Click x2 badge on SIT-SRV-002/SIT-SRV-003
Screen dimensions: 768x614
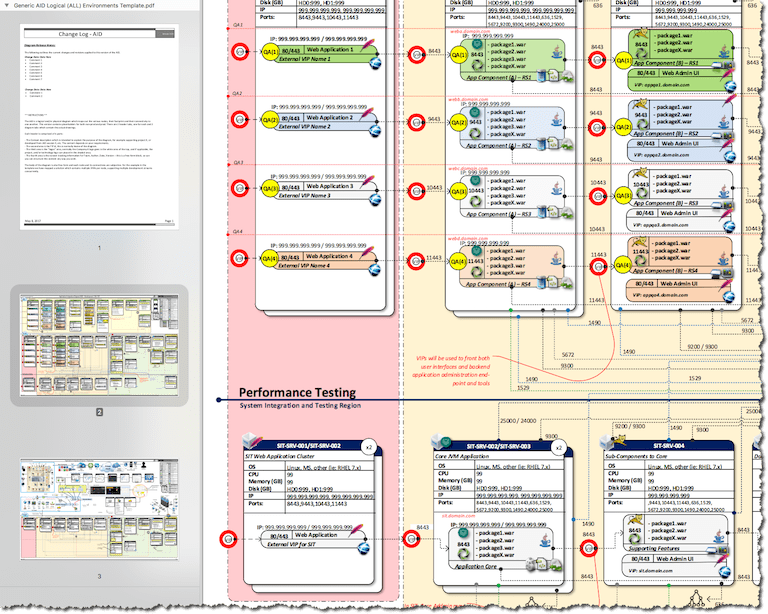[558, 448]
